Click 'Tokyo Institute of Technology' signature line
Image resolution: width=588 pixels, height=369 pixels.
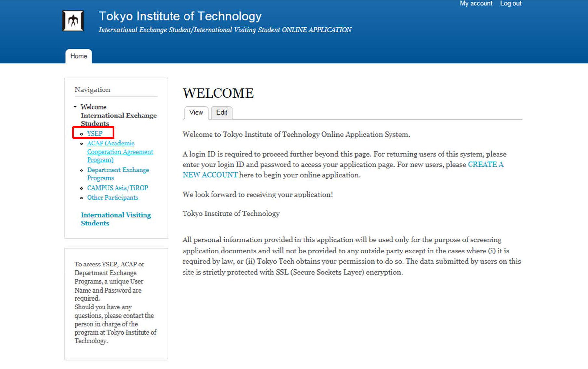click(231, 213)
